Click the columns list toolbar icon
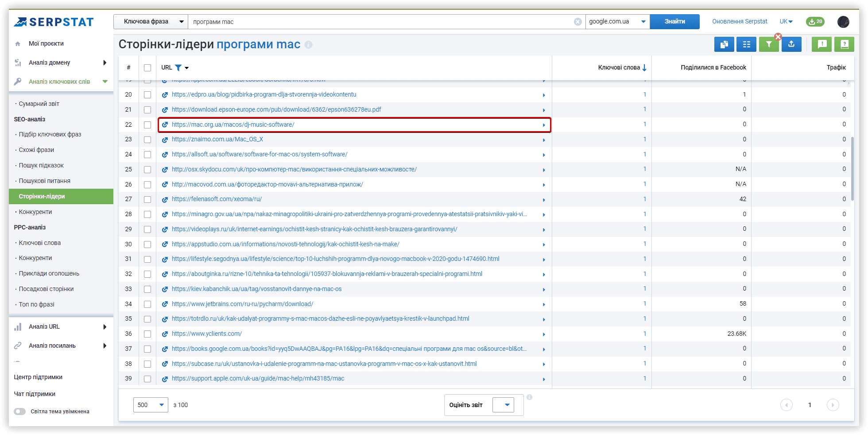Image resolution: width=868 pixels, height=435 pixels. click(747, 44)
